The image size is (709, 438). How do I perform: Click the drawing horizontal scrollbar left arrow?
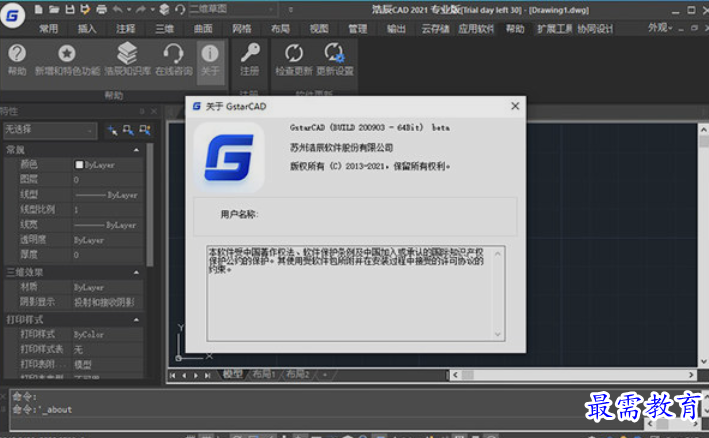[x=455, y=375]
